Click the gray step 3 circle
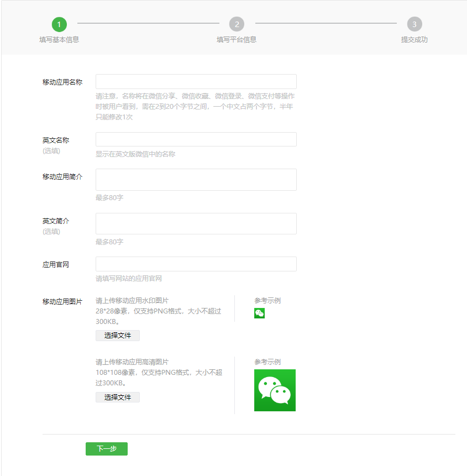 414,24
